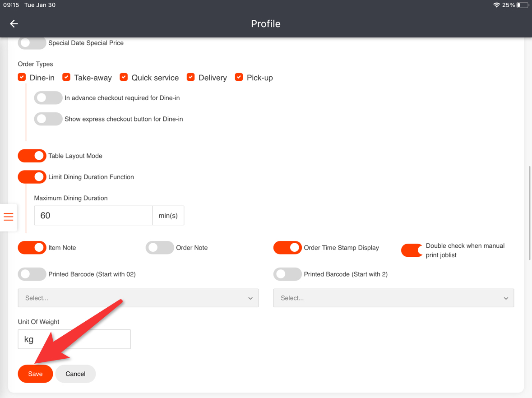
Task: Turn off the Item Note switch
Action: tap(32, 248)
